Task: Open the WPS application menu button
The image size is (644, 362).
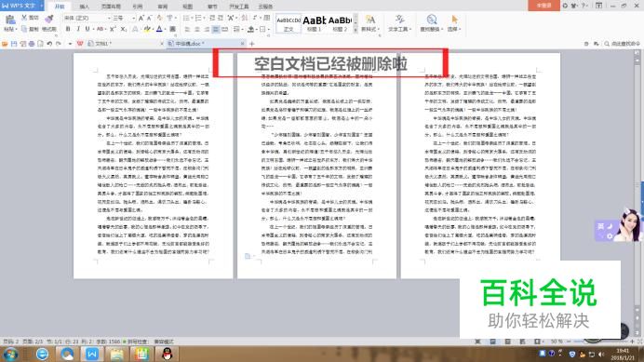Action: click(21, 6)
